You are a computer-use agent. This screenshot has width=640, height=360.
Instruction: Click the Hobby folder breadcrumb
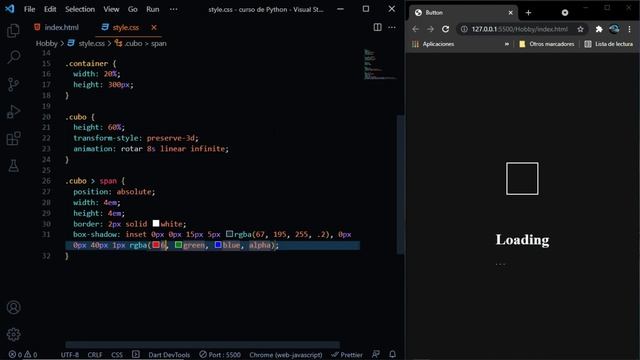click(x=47, y=43)
